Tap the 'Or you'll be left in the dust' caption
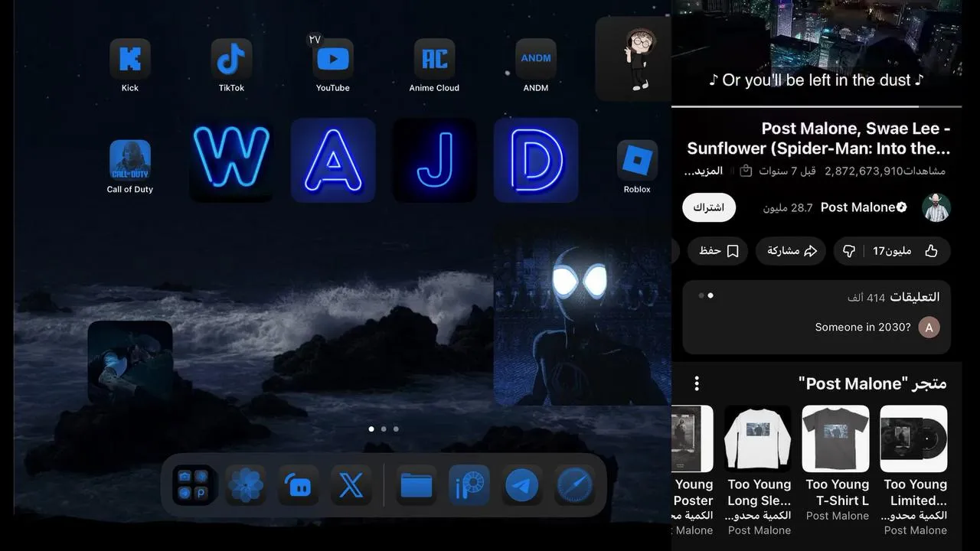This screenshot has height=551, width=980. click(x=816, y=80)
